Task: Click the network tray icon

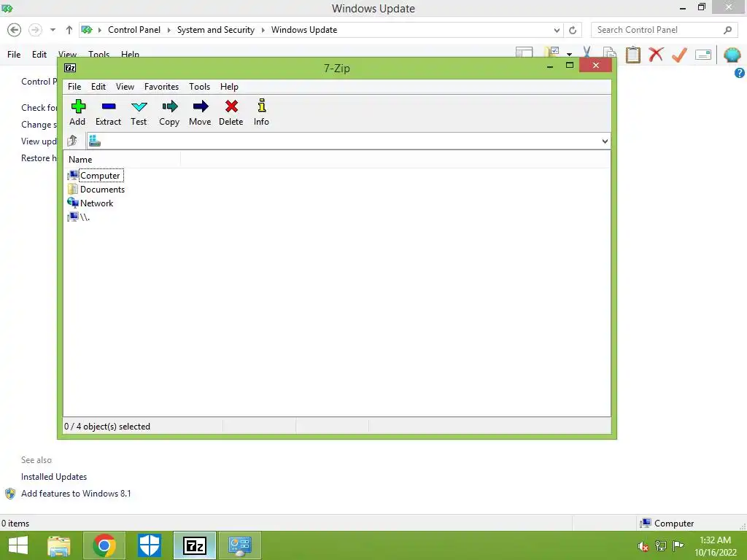Action: (661, 545)
